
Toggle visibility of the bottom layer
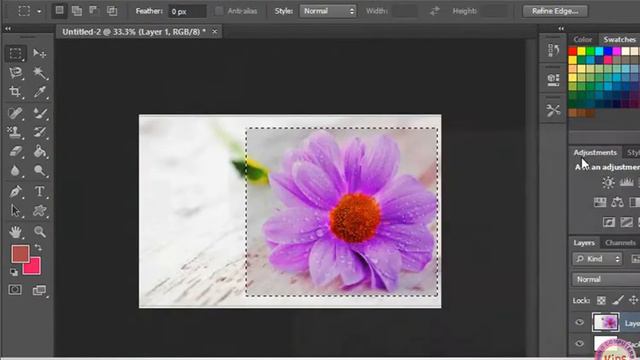[580, 344]
